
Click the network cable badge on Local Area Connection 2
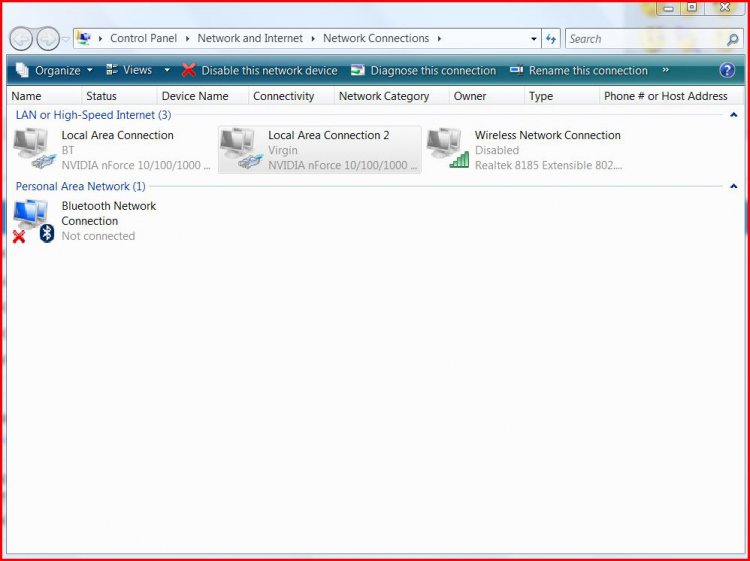click(251, 162)
